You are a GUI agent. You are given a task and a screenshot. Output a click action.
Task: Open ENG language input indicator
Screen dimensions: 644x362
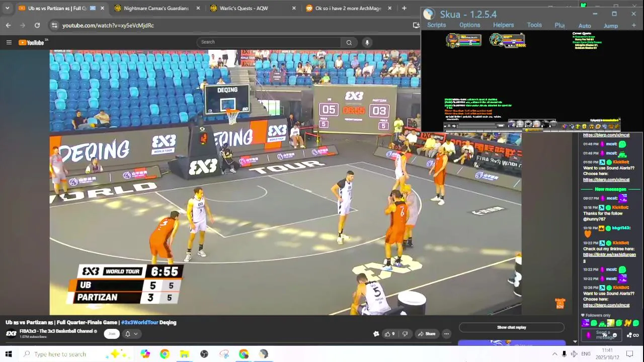pos(586,354)
